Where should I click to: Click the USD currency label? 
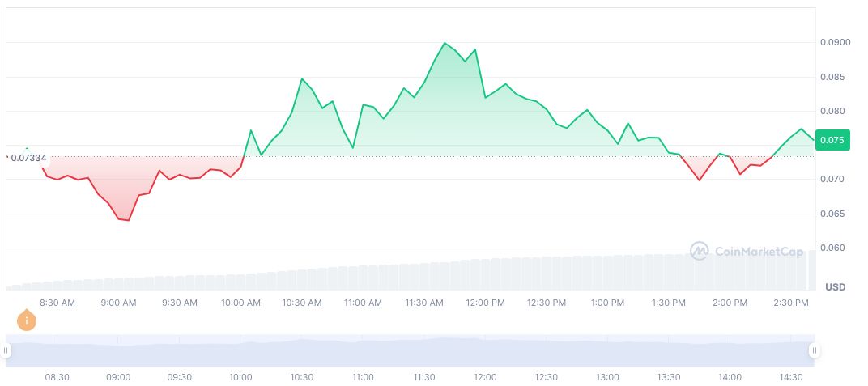pos(835,288)
